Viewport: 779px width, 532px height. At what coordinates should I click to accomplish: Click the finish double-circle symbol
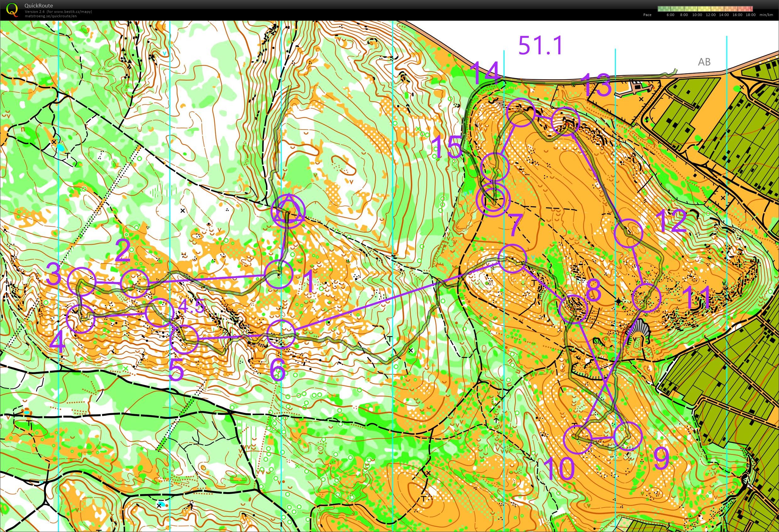click(493, 199)
